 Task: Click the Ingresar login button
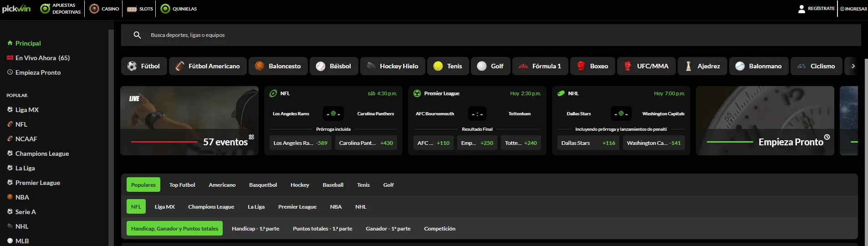click(x=853, y=9)
